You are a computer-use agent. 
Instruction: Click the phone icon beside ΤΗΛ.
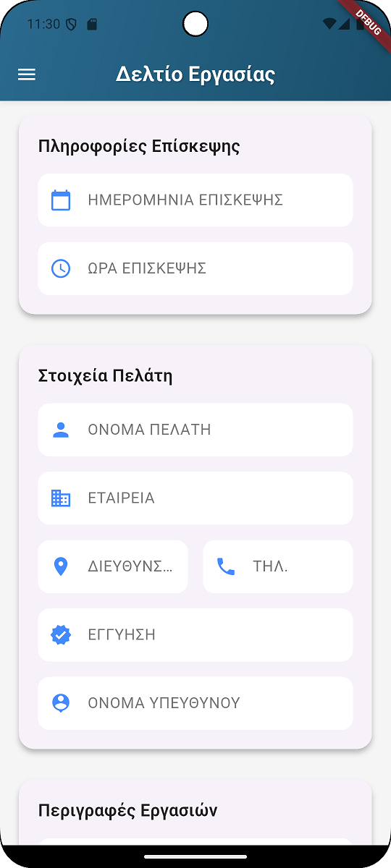click(x=226, y=566)
